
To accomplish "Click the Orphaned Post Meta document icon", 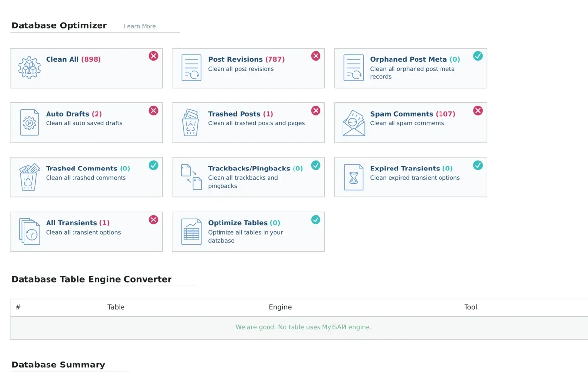I will point(353,68).
